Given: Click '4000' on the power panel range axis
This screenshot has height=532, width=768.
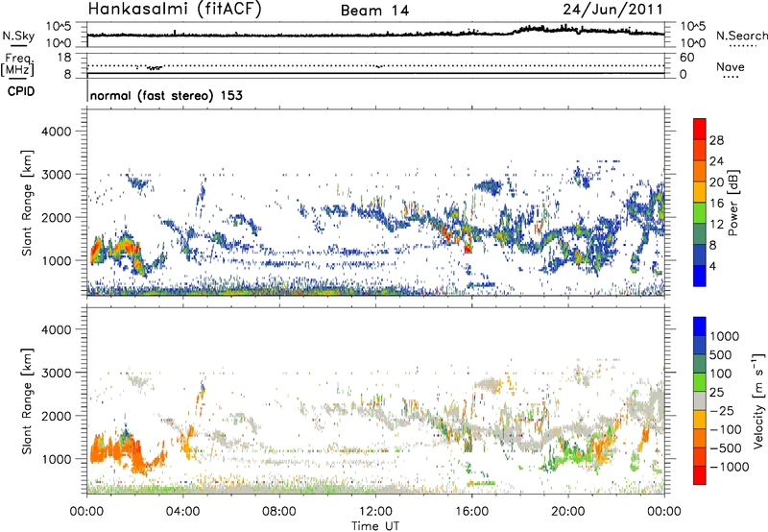Looking at the screenshot, I should pos(56,132).
